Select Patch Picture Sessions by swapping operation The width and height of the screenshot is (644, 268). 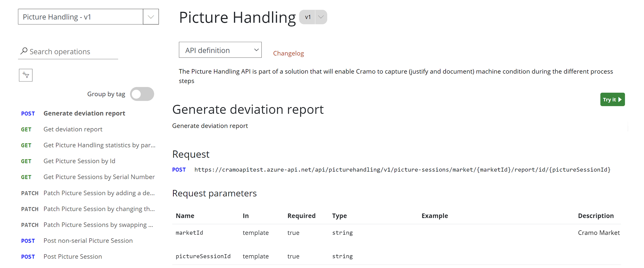(x=98, y=225)
